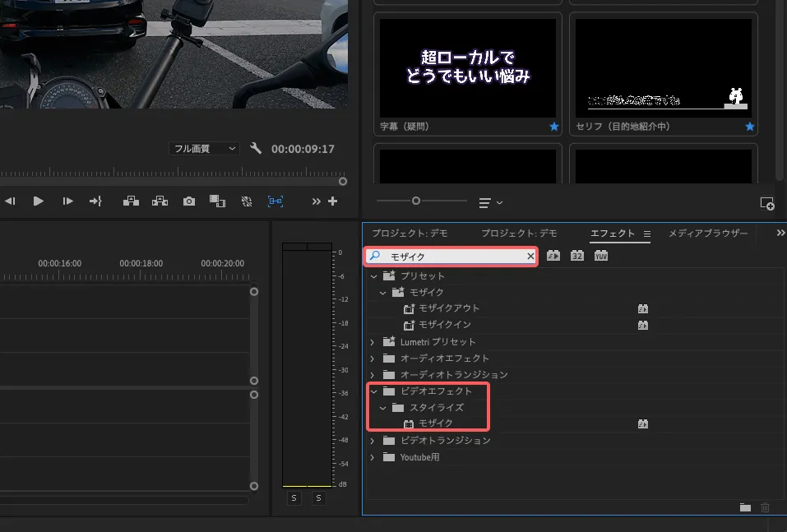Filter effects by Accelerated Effects icon
Image resolution: width=787 pixels, height=532 pixels.
pyautogui.click(x=553, y=256)
